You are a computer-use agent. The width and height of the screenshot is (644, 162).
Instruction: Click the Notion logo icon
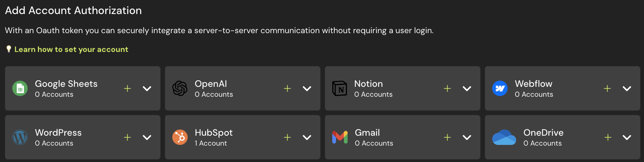click(339, 89)
